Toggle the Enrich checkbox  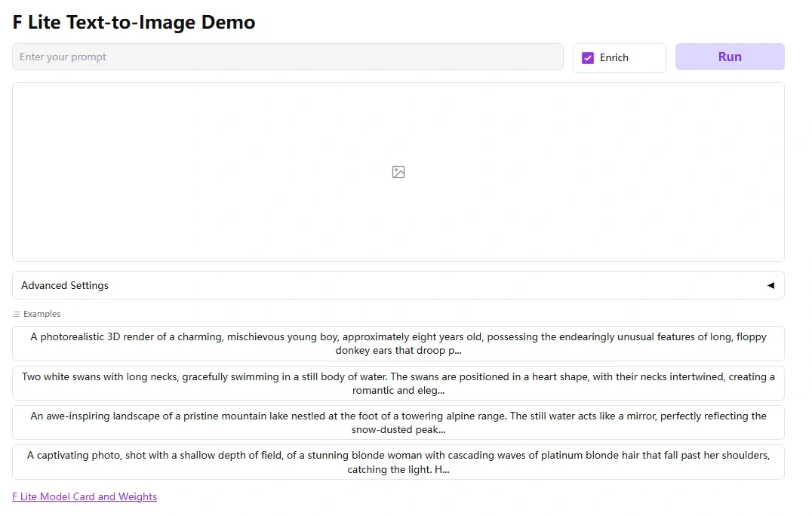pos(588,57)
